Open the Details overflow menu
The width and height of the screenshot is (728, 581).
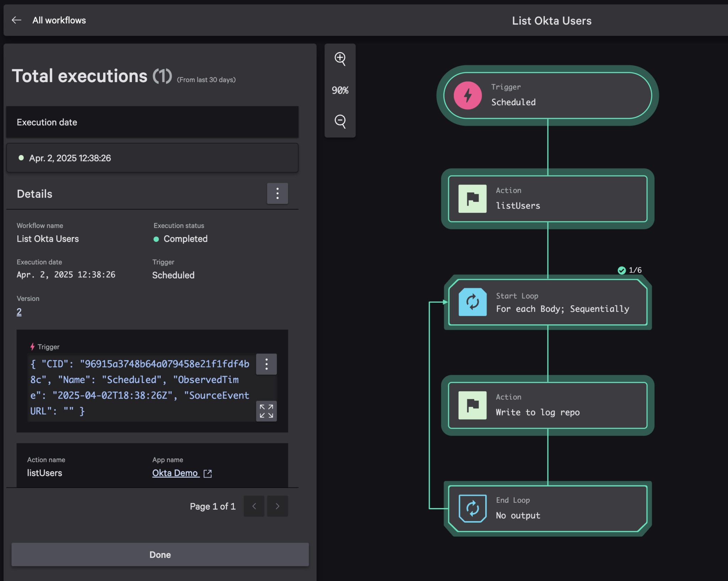(x=277, y=193)
